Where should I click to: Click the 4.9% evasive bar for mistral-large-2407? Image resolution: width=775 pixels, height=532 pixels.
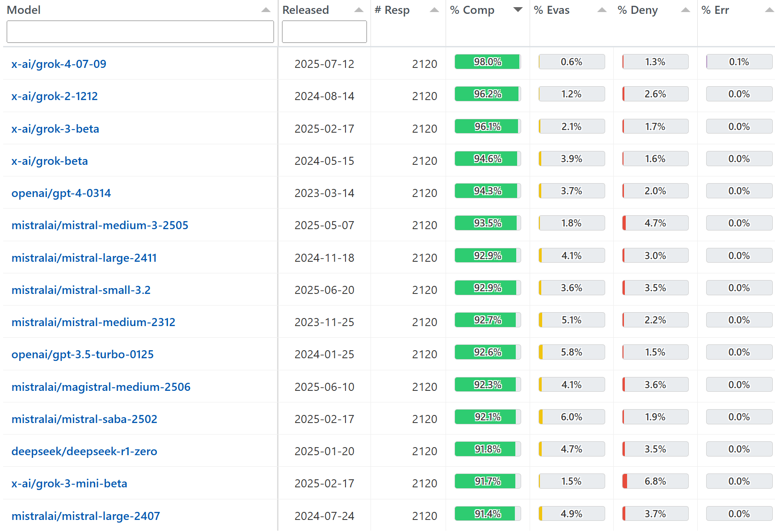tap(572, 514)
